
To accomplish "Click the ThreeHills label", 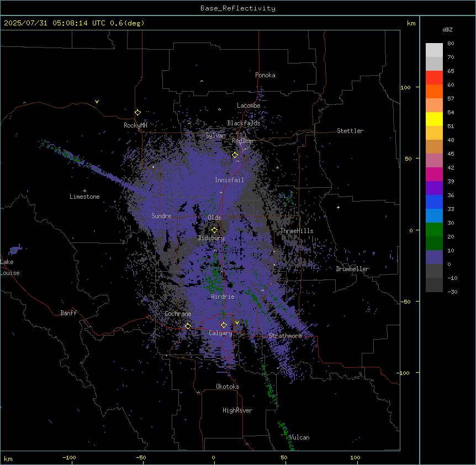I will pos(297,231).
